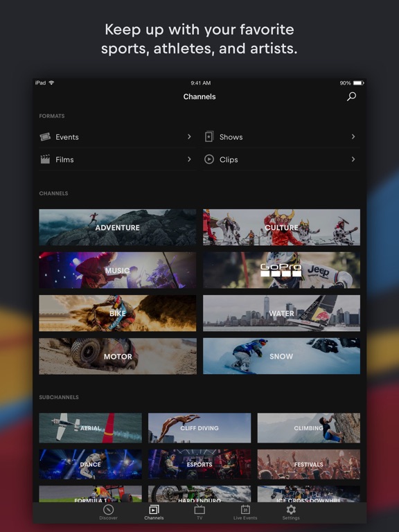This screenshot has width=399, height=532.
Task: Switch to the Settings tab
Action: point(291,513)
